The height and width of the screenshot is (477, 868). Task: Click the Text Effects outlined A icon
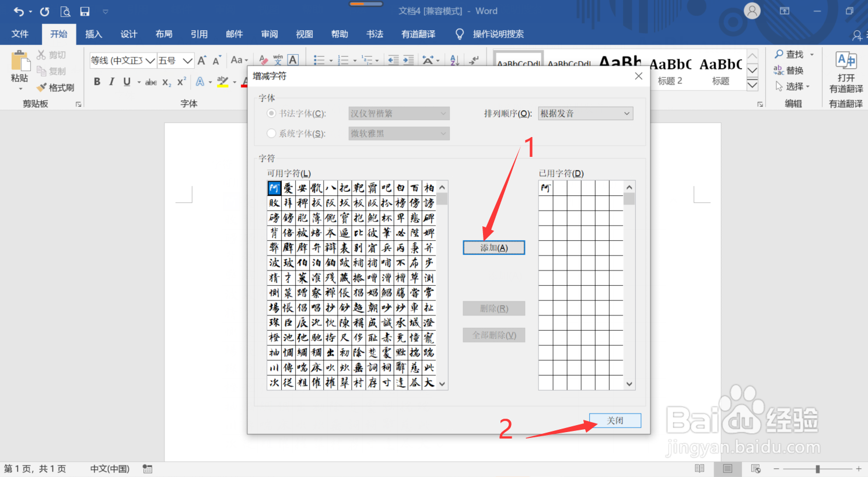click(200, 82)
